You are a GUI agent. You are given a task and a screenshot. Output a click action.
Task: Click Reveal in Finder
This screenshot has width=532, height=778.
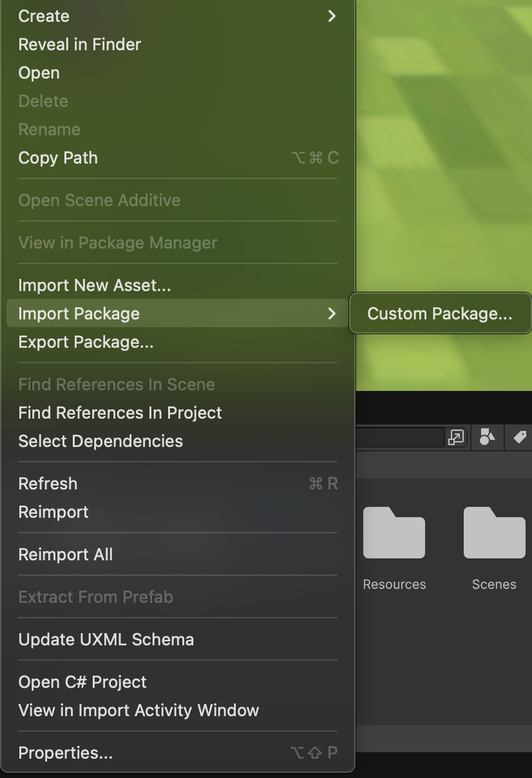pos(80,44)
